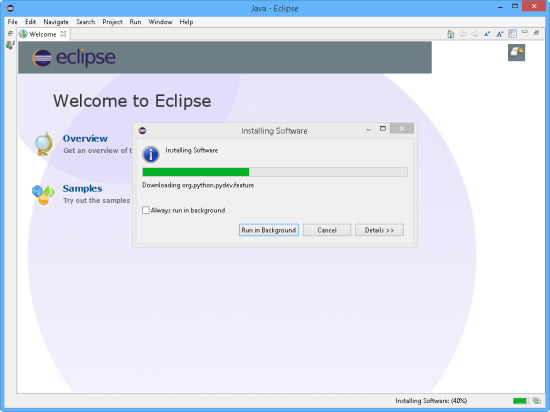The image size is (550, 412).
Task: Click the Reduce font size icon
Action: point(487,34)
